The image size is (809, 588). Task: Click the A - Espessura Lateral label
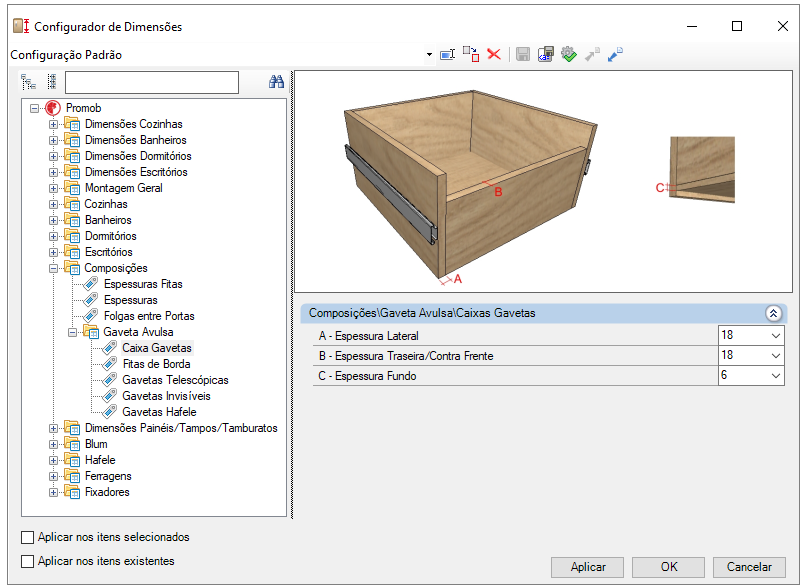click(x=368, y=336)
